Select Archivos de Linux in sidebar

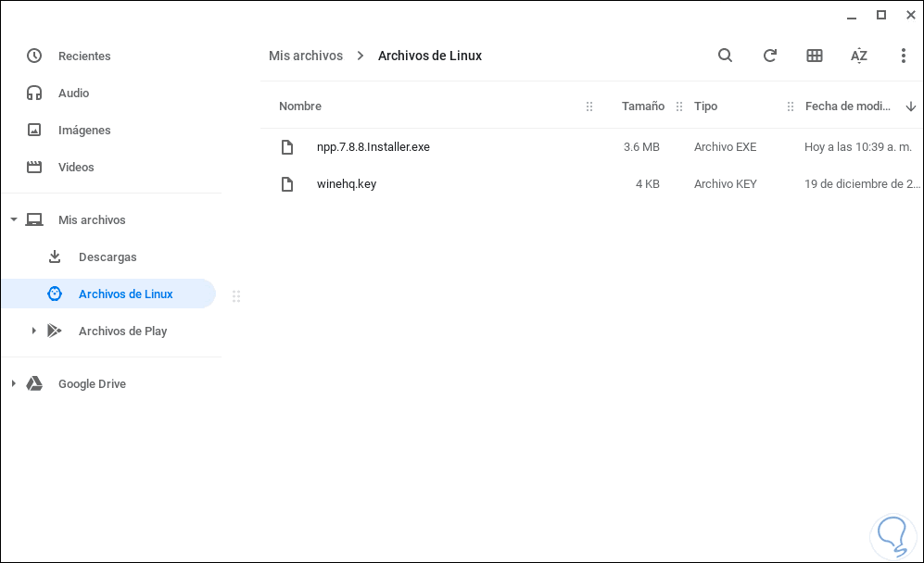tap(125, 294)
